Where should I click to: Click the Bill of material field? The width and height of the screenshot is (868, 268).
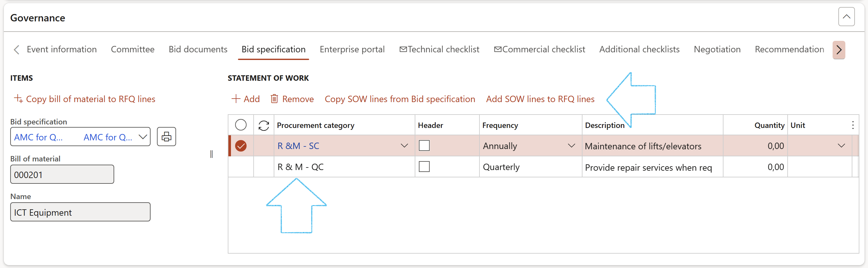[x=62, y=175]
